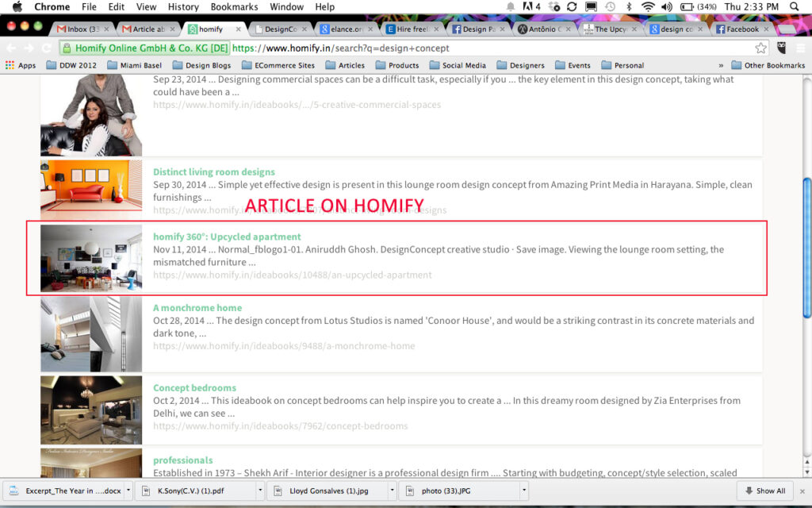Open the Apps shortcut in bookmarks bar
The width and height of the screenshot is (812, 508).
click(x=21, y=66)
